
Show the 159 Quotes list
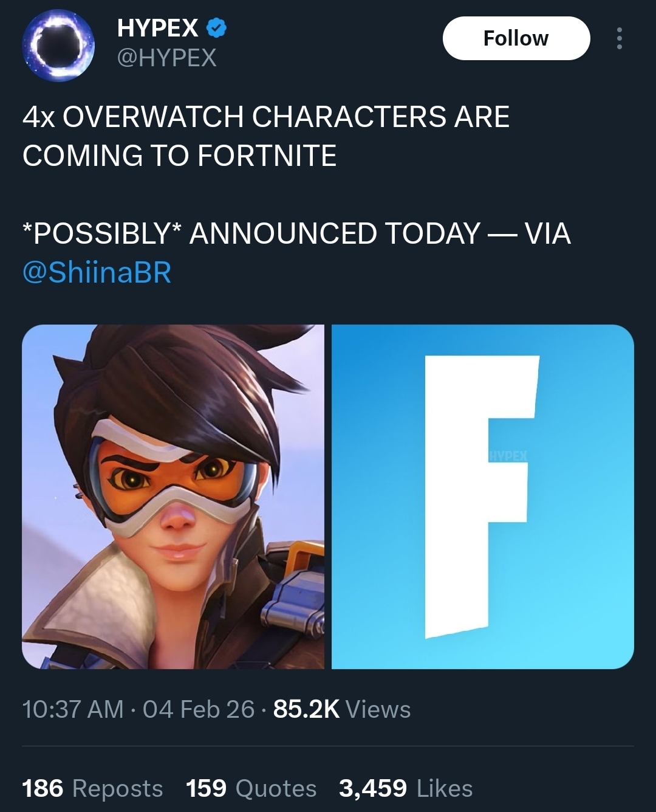click(x=251, y=788)
